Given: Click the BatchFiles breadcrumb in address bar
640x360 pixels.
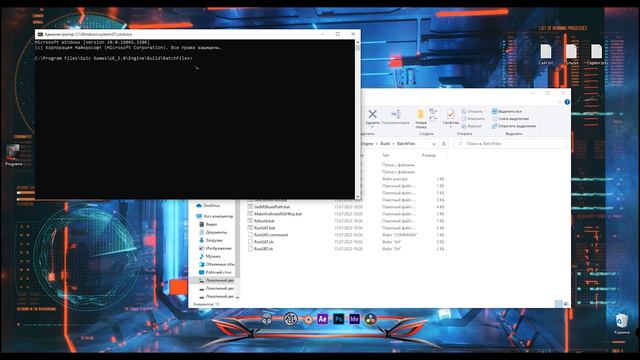Looking at the screenshot, I should click(406, 144).
